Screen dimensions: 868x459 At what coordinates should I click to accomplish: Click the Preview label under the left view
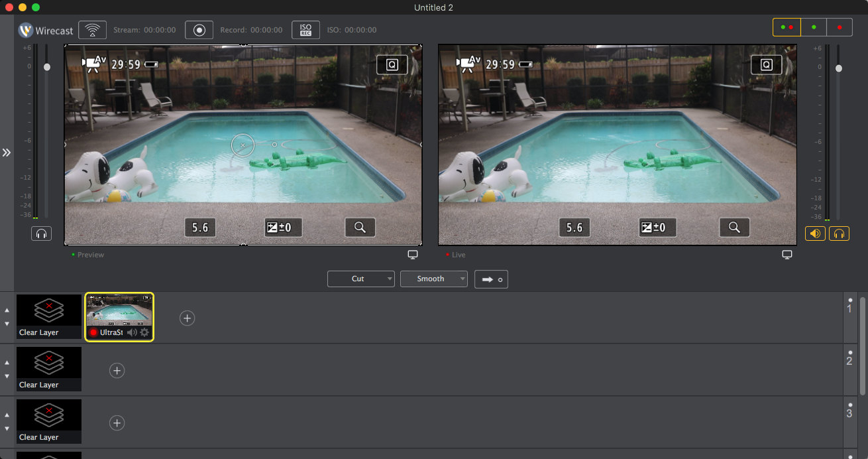tap(91, 255)
